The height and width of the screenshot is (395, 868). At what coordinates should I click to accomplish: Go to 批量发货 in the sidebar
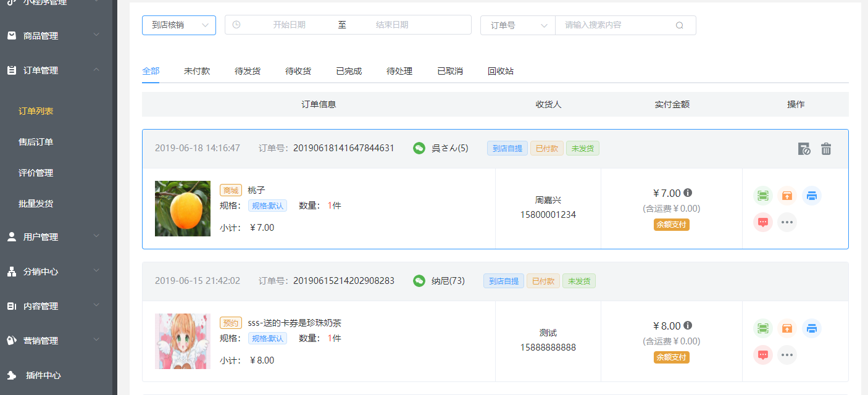(x=36, y=204)
